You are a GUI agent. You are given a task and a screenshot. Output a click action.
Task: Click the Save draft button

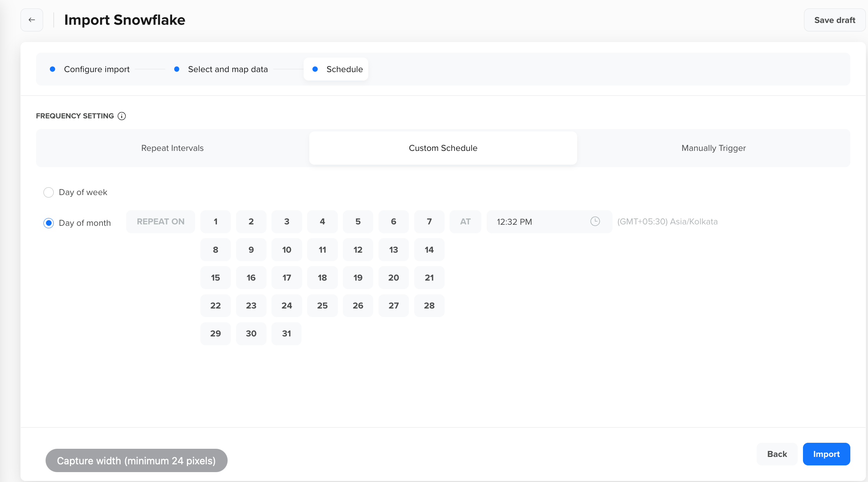(x=834, y=20)
